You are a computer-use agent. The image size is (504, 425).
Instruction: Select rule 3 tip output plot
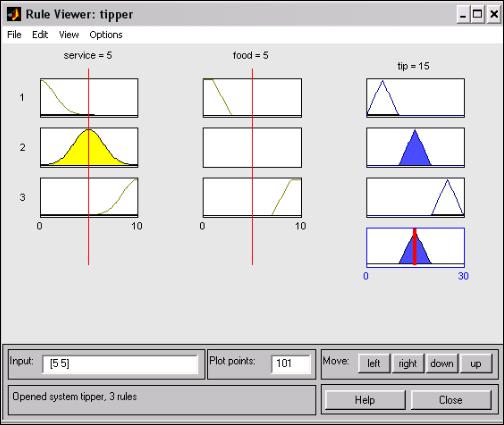click(415, 197)
